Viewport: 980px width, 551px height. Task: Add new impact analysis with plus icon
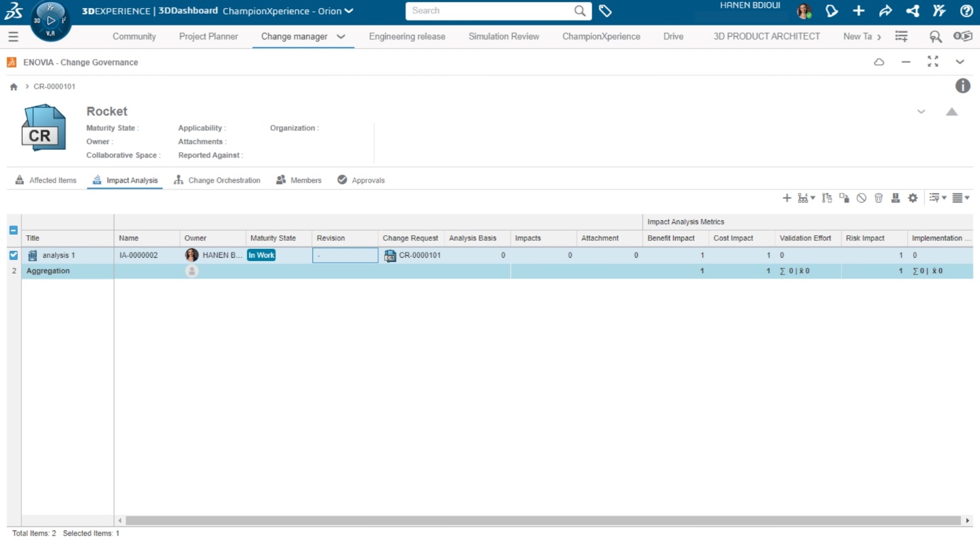click(786, 198)
